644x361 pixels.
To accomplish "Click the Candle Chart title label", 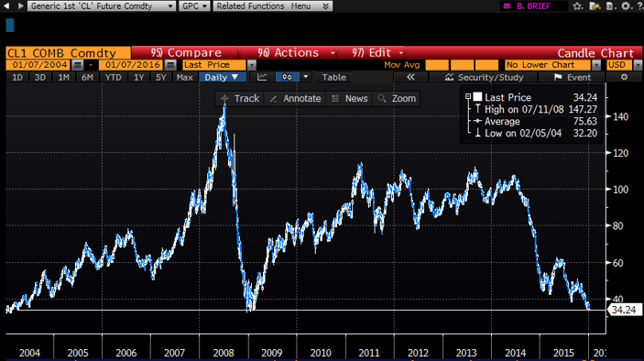I will (x=595, y=53).
